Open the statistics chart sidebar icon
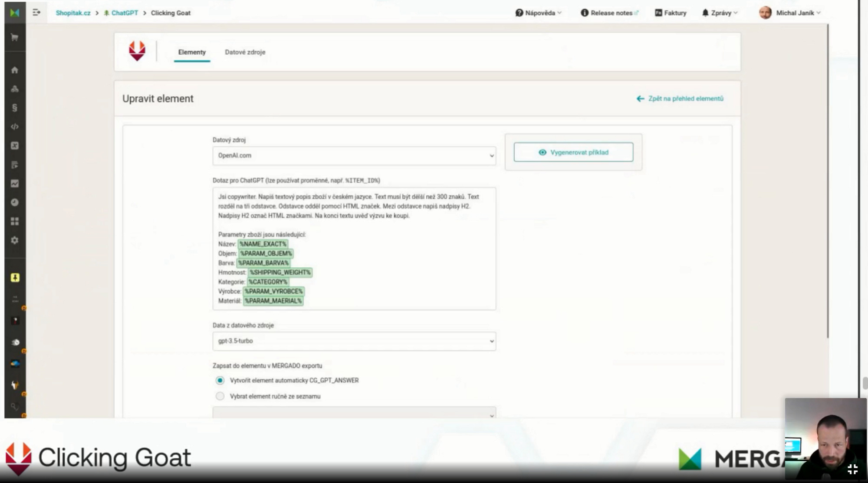Image resolution: width=868 pixels, height=483 pixels. pyautogui.click(x=14, y=184)
